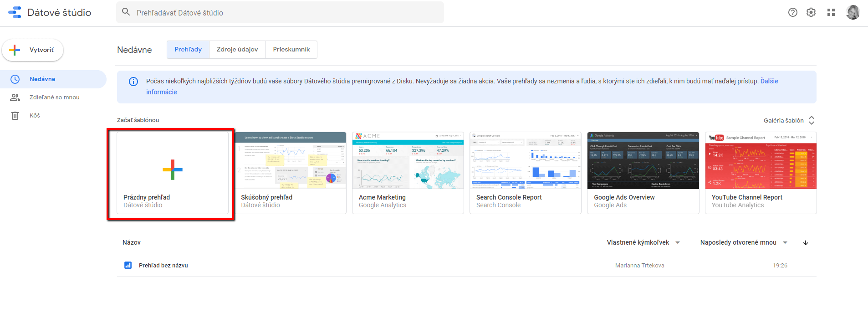The width and height of the screenshot is (868, 318).
Task: Click the colored plus in Prázdny prehľad card
Action: pos(173,170)
